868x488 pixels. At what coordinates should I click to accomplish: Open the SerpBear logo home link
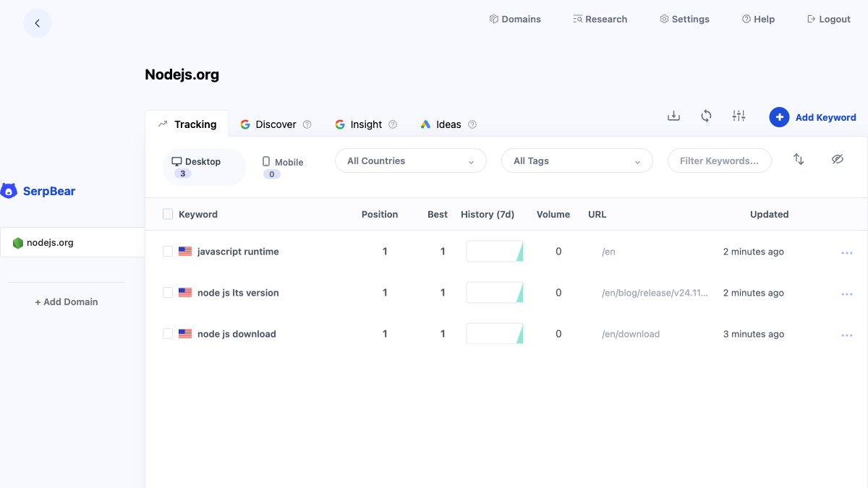[x=38, y=191]
